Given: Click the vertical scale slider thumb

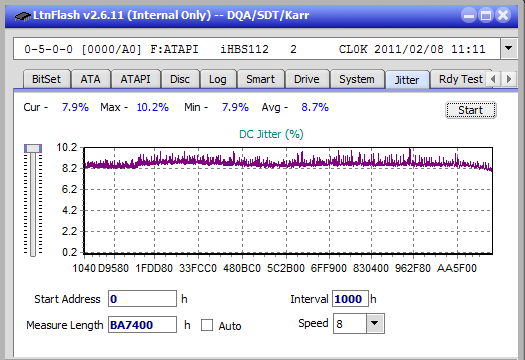Looking at the screenshot, I should click(x=33, y=148).
